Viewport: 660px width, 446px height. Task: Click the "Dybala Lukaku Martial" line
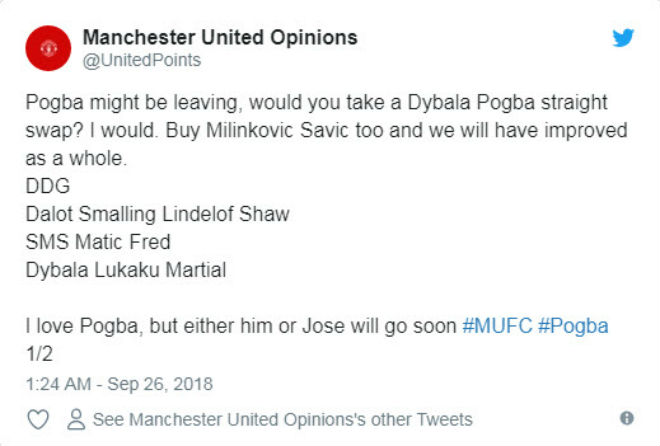(122, 271)
